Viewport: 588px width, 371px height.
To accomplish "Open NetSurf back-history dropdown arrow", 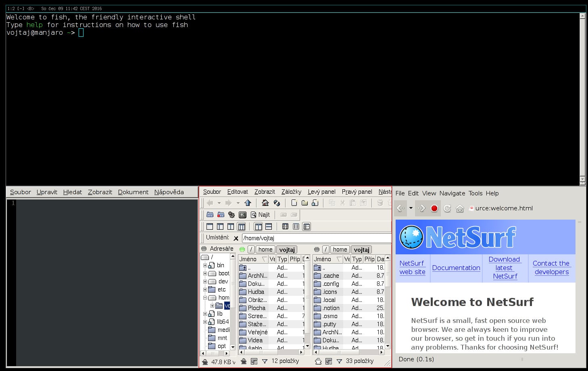I will (x=411, y=208).
